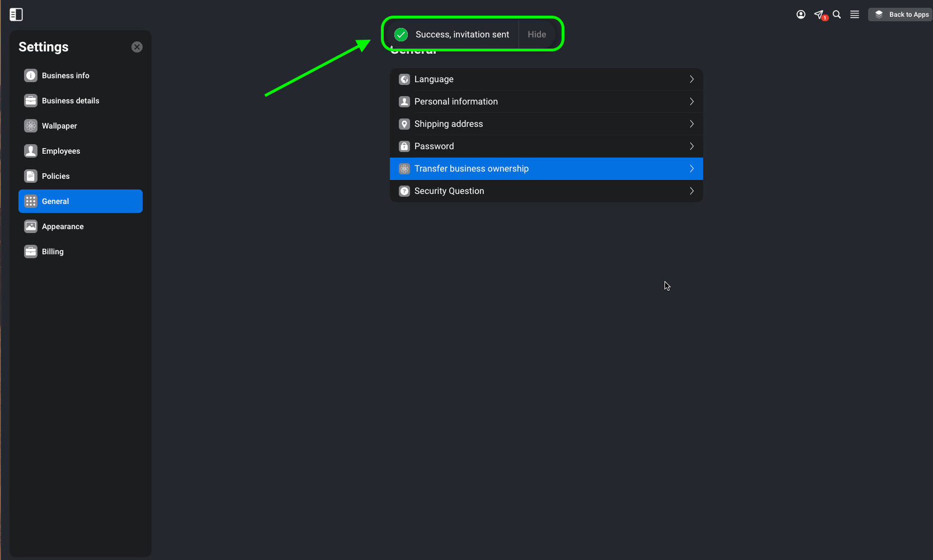The width and height of the screenshot is (933, 560).
Task: Expand the Security Question chevron
Action: click(692, 191)
